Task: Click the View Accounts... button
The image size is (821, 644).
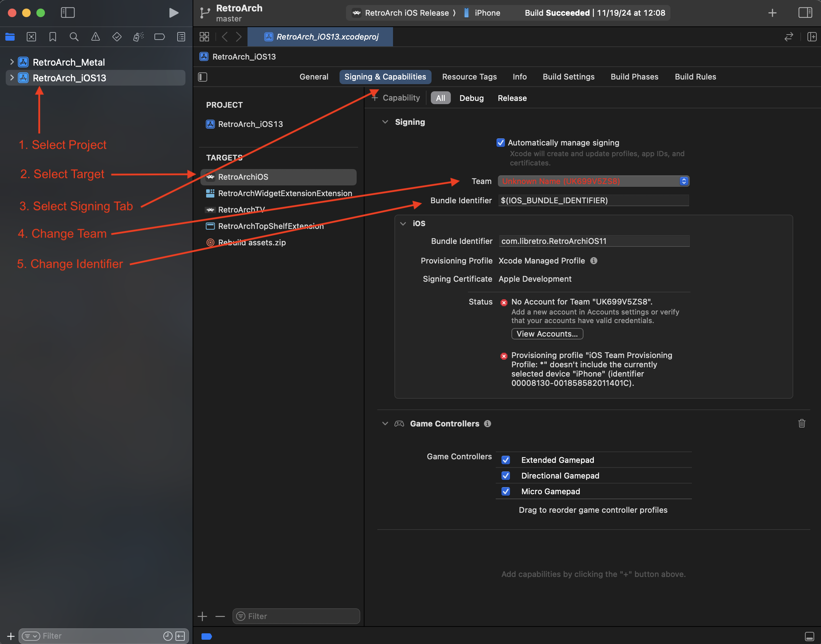Action: click(547, 334)
